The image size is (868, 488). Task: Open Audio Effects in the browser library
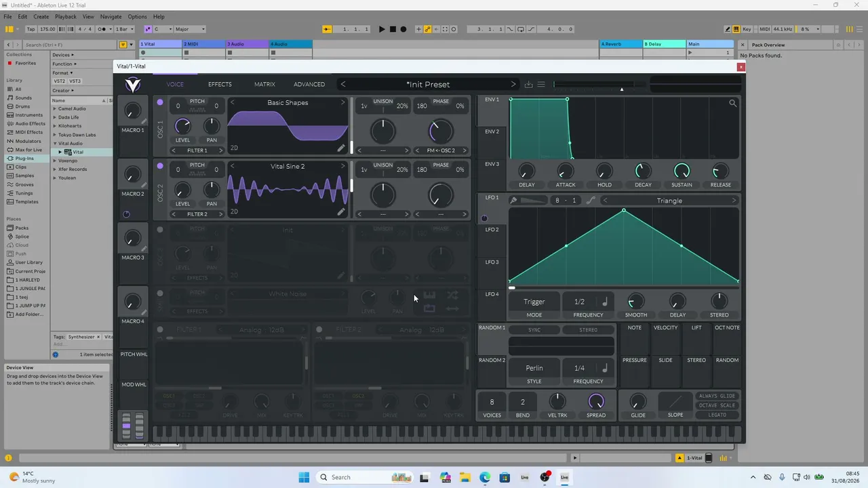pos(31,123)
